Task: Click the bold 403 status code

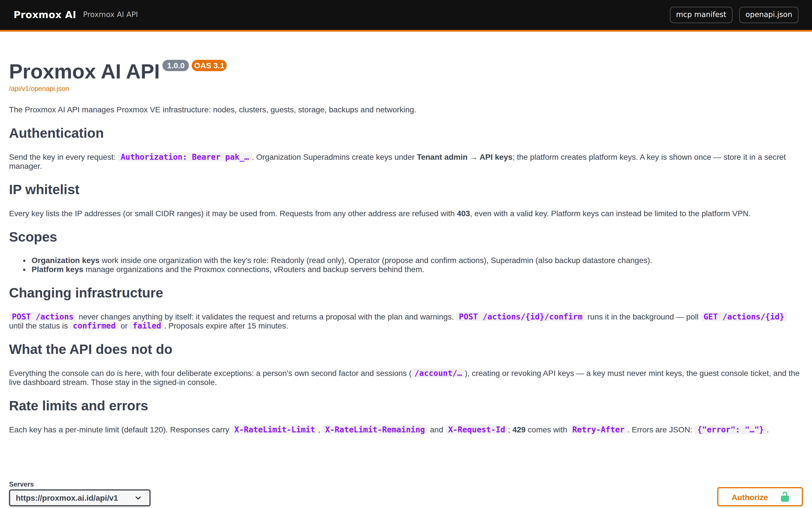Action: tap(463, 214)
